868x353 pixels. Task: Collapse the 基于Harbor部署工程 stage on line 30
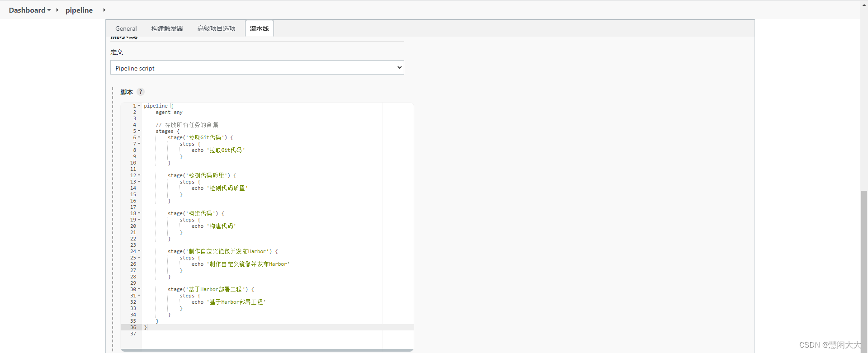(x=139, y=289)
